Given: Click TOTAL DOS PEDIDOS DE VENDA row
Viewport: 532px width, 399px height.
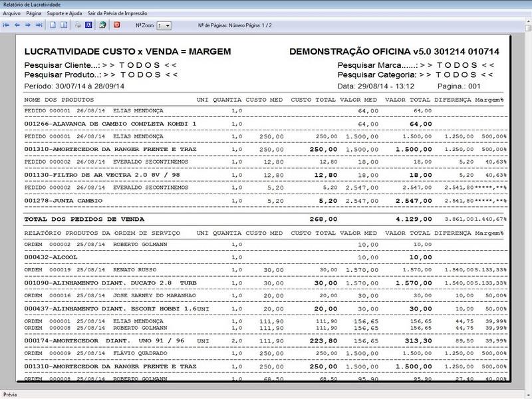Looking at the screenshot, I should pyautogui.click(x=265, y=219).
